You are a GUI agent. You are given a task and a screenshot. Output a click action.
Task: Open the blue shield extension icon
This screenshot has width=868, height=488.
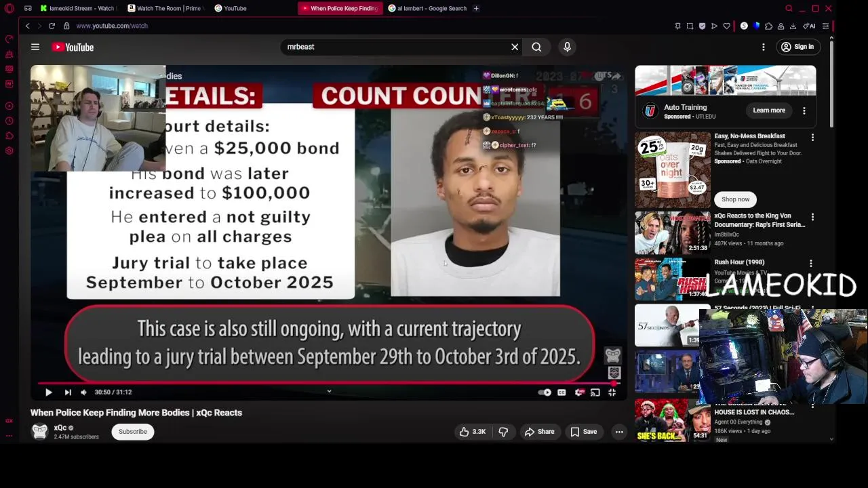click(x=756, y=26)
